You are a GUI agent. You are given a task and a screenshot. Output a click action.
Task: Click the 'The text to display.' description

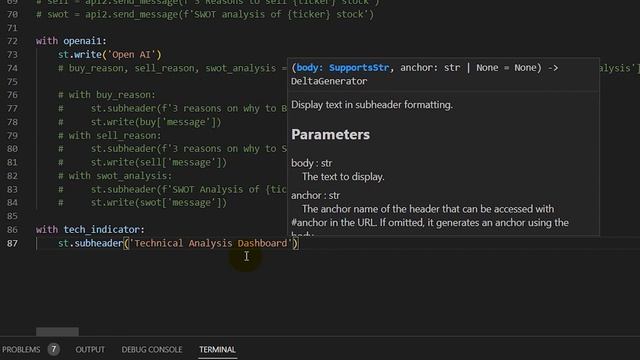pyautogui.click(x=343, y=177)
